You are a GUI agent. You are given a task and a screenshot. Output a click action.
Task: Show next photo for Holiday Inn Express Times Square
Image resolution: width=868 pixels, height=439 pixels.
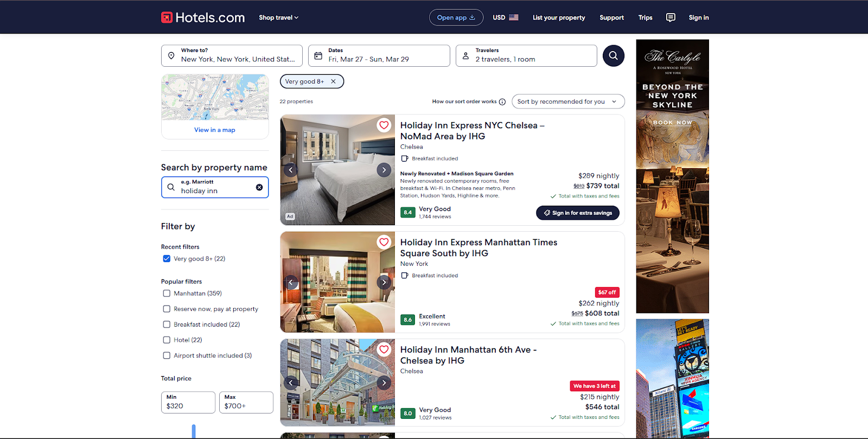coord(384,282)
